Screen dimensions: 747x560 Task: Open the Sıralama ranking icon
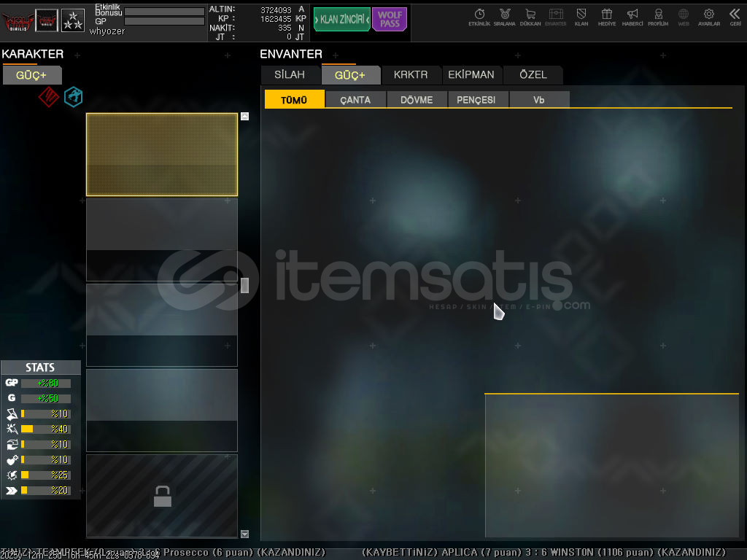click(504, 16)
